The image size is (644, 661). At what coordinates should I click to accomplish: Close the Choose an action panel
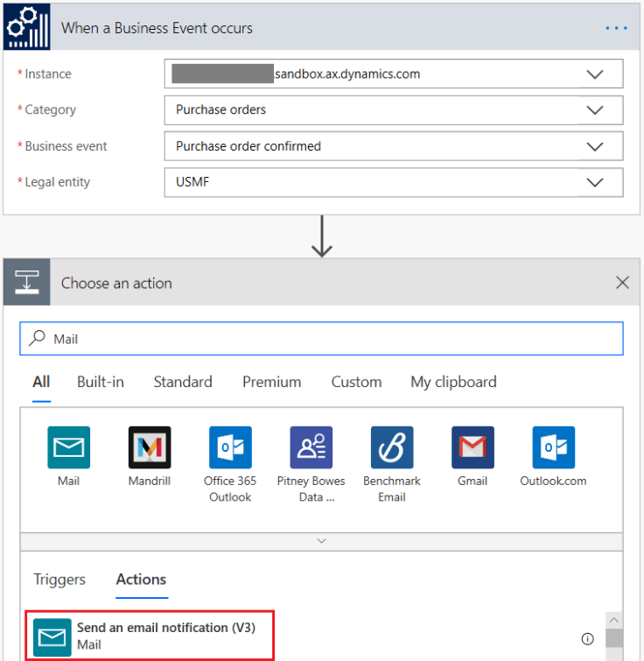(622, 283)
